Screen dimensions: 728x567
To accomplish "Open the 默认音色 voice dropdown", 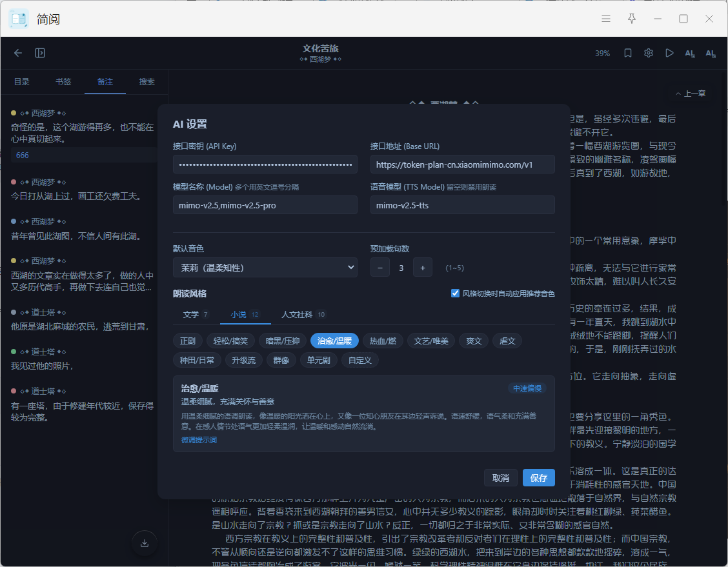I will coord(265,267).
